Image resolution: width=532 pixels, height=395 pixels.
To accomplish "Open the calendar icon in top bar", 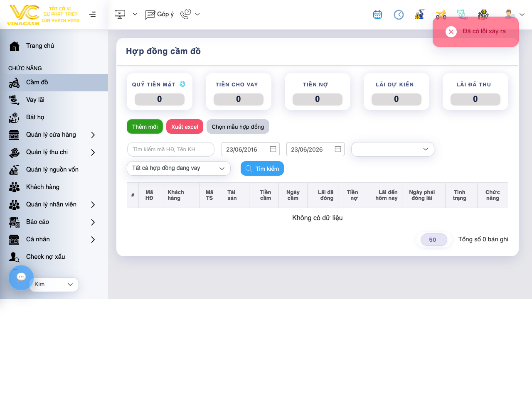I will (377, 15).
